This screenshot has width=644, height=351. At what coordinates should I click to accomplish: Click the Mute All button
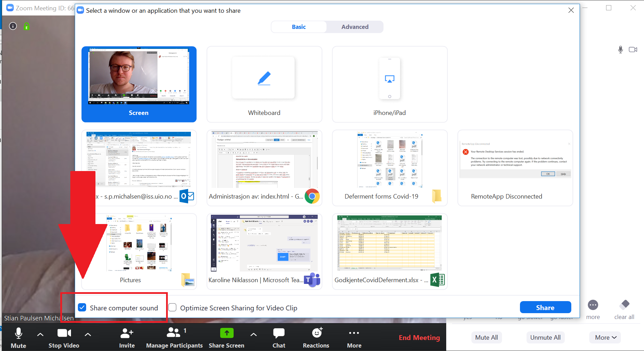tap(487, 338)
